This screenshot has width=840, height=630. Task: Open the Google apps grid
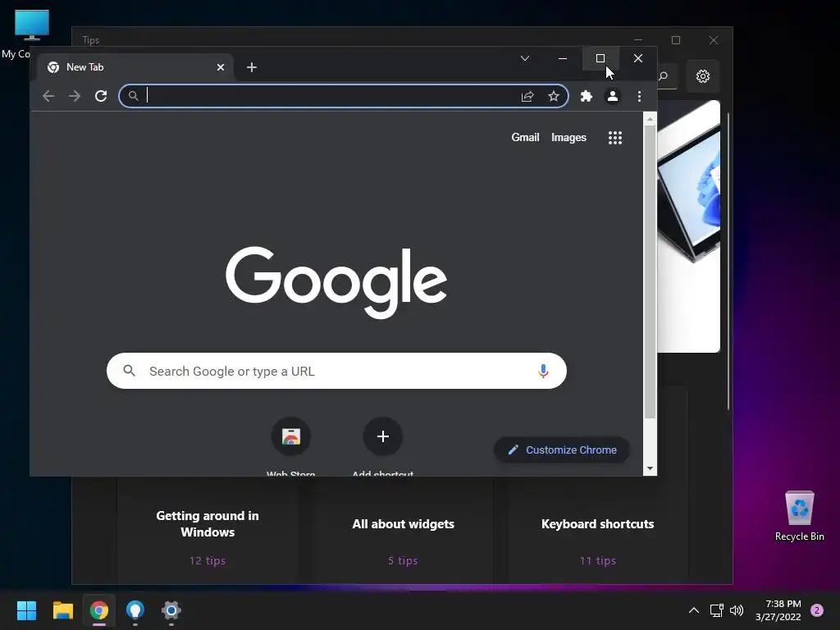tap(615, 138)
